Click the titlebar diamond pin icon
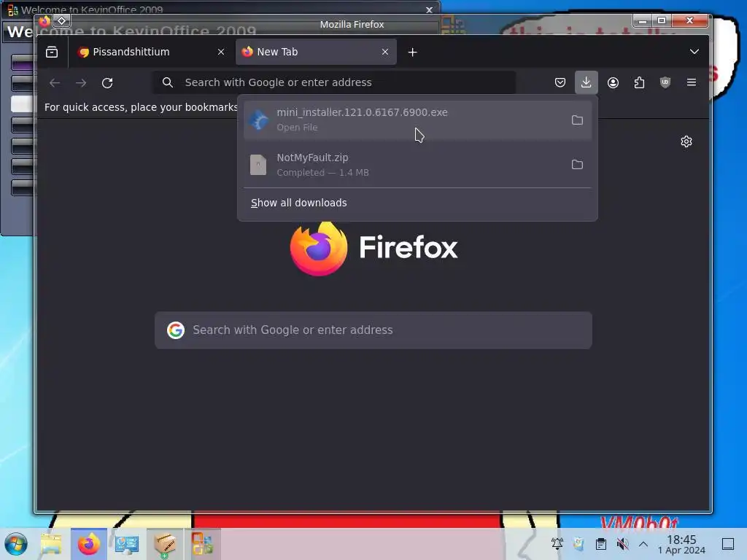 point(62,20)
